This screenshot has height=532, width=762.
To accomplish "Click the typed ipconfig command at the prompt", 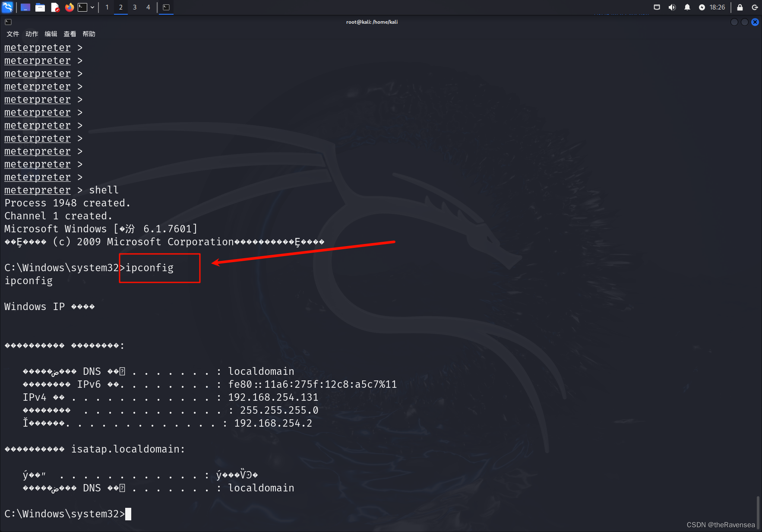I will coord(149,268).
